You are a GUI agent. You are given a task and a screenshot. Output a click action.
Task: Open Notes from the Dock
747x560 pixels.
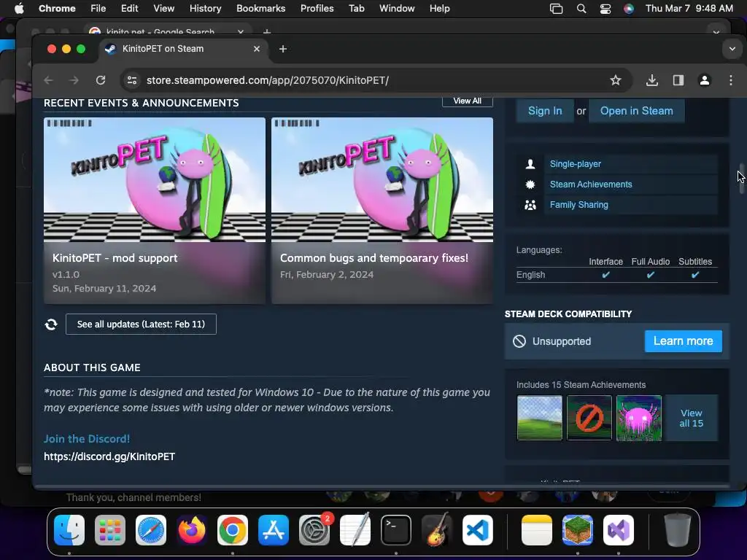point(536,530)
